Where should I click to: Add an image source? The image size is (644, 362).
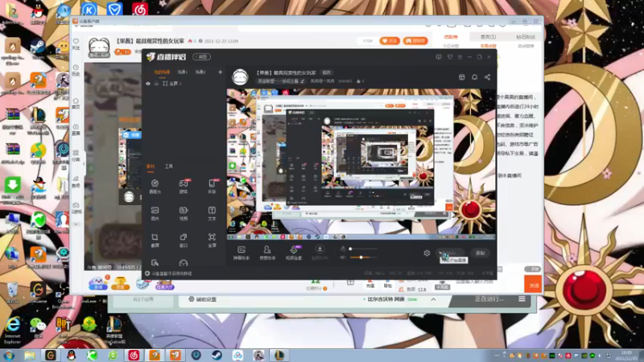(155, 213)
